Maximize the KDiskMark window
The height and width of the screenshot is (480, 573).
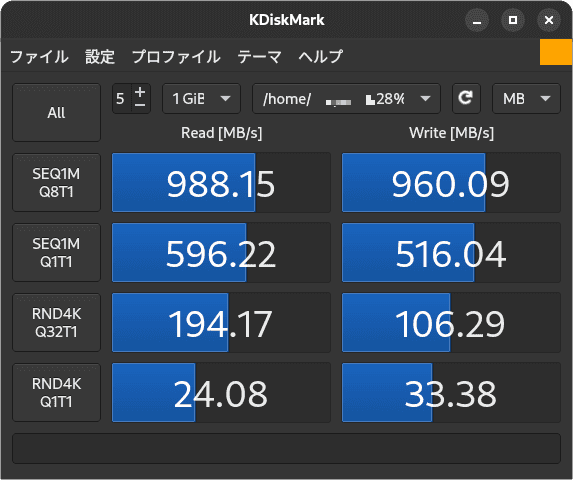tap(513, 20)
